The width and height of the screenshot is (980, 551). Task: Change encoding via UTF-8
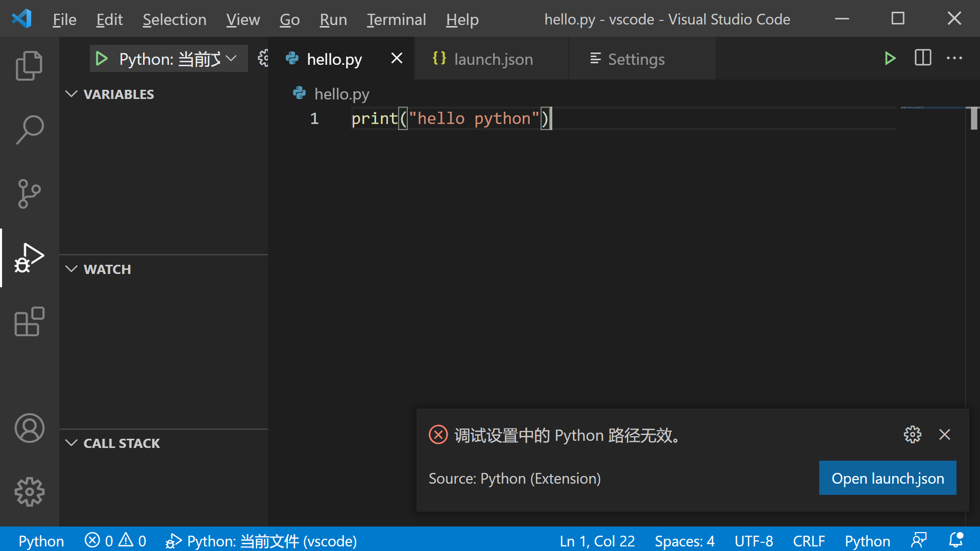tap(753, 540)
